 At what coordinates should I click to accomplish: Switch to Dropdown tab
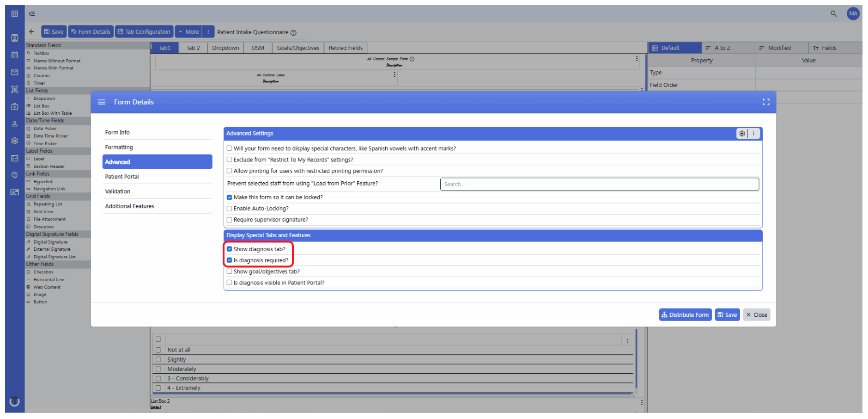pyautogui.click(x=225, y=48)
